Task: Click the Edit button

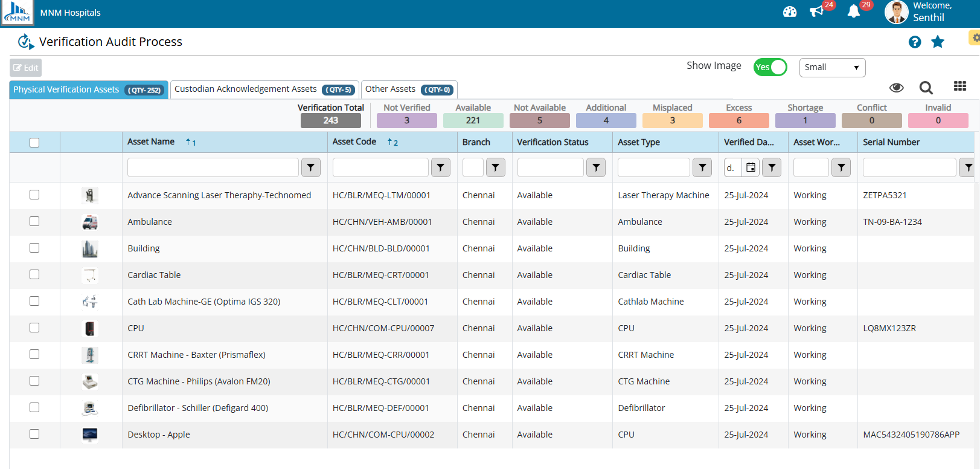Action: point(25,68)
